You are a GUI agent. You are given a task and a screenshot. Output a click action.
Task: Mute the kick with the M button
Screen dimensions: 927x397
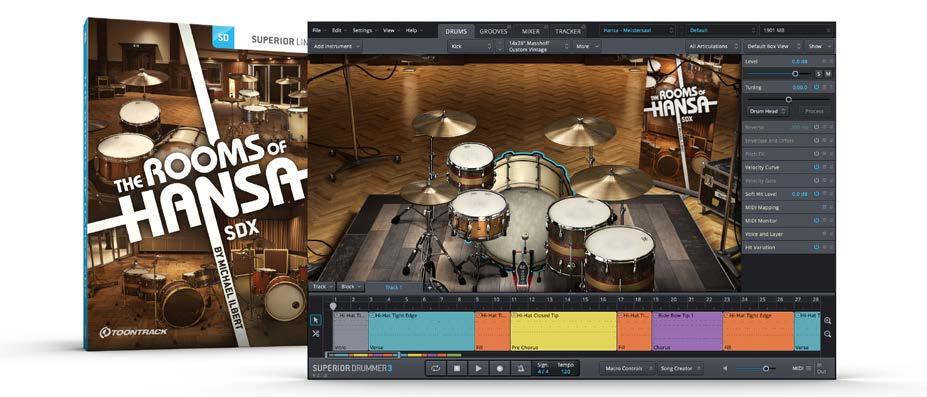[828, 74]
